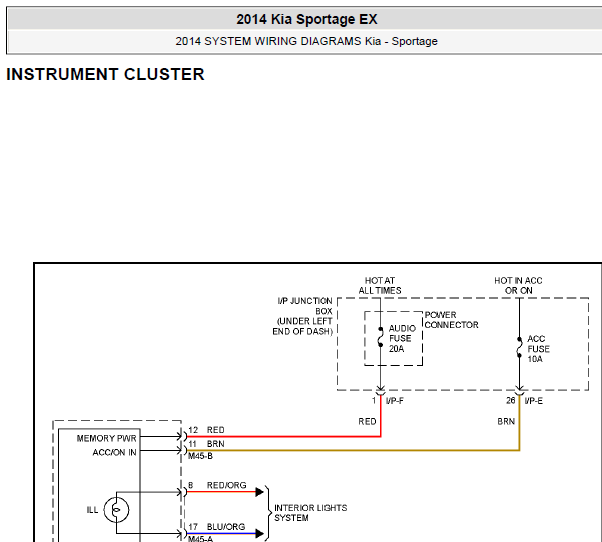Click the MEMORY PWR label

pos(106,438)
